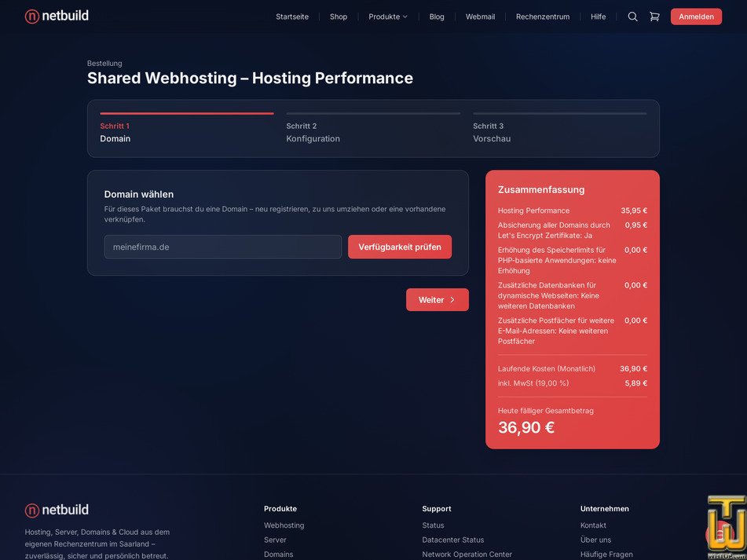Image resolution: width=747 pixels, height=560 pixels.
Task: Click the netbuild logo in the footer
Action: [x=57, y=510]
